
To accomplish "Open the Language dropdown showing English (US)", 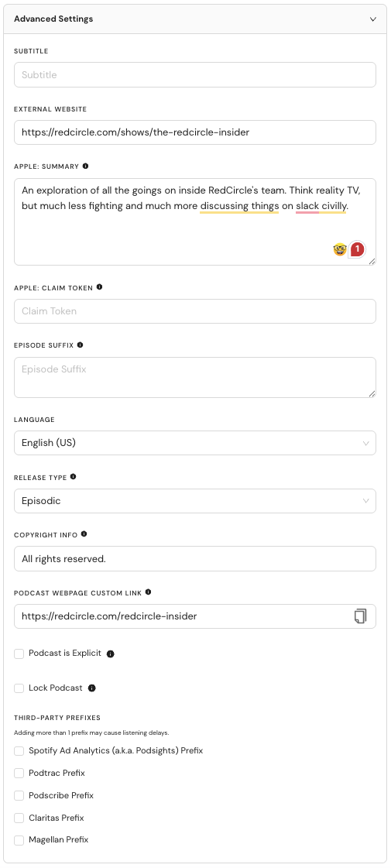I will 195,443.
